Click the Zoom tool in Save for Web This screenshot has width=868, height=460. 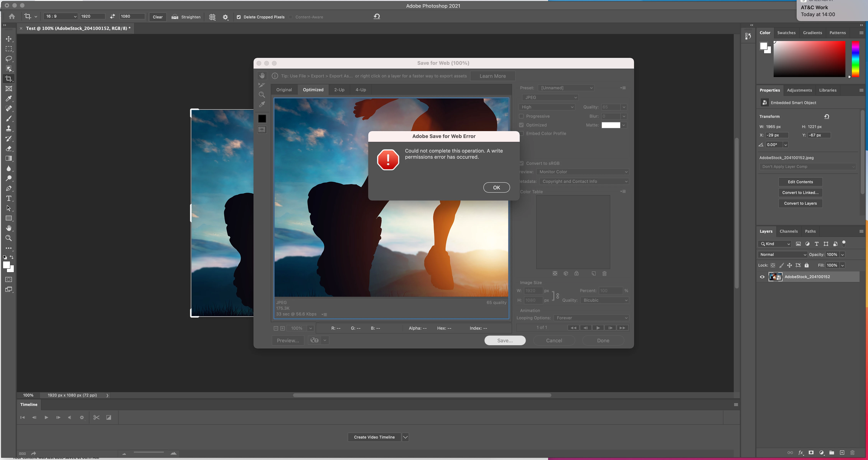coord(262,95)
